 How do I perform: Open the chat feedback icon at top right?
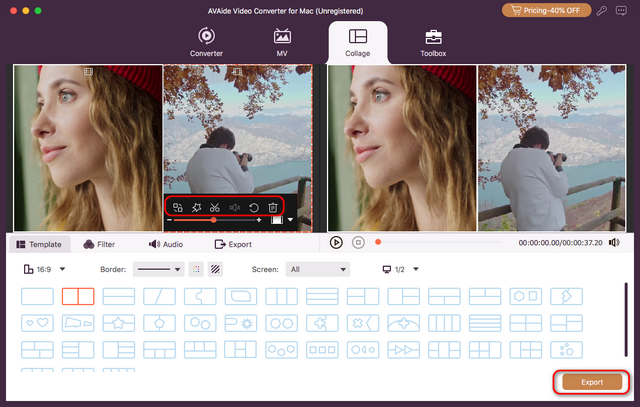pos(621,10)
